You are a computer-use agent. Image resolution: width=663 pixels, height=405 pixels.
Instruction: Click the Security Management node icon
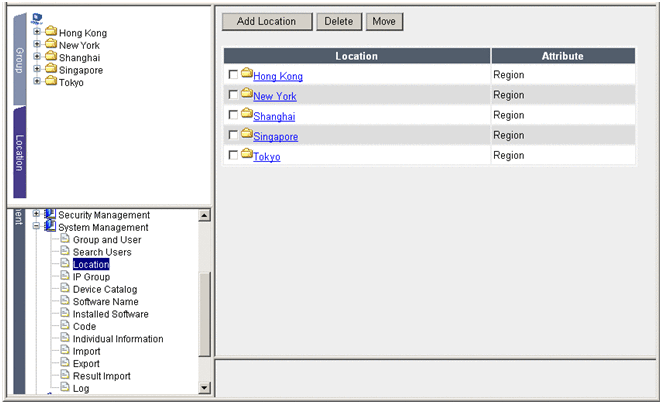50,215
